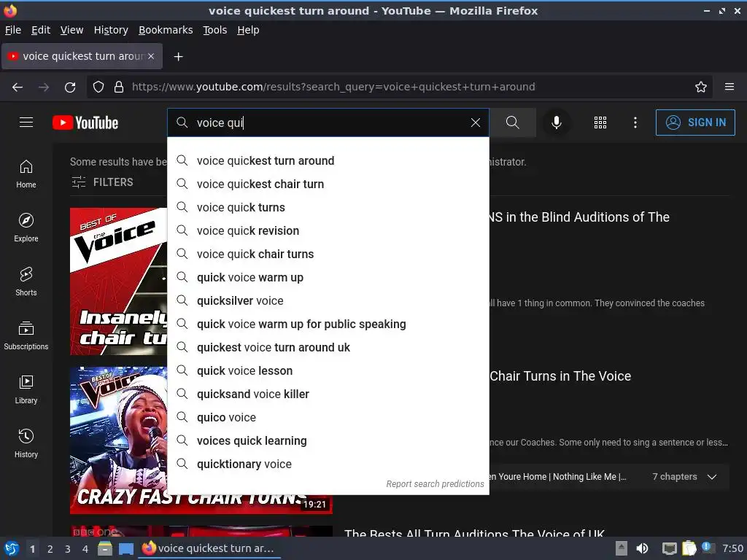Expand the '7 chapters' chevron
The width and height of the screenshot is (747, 560).
[712, 477]
